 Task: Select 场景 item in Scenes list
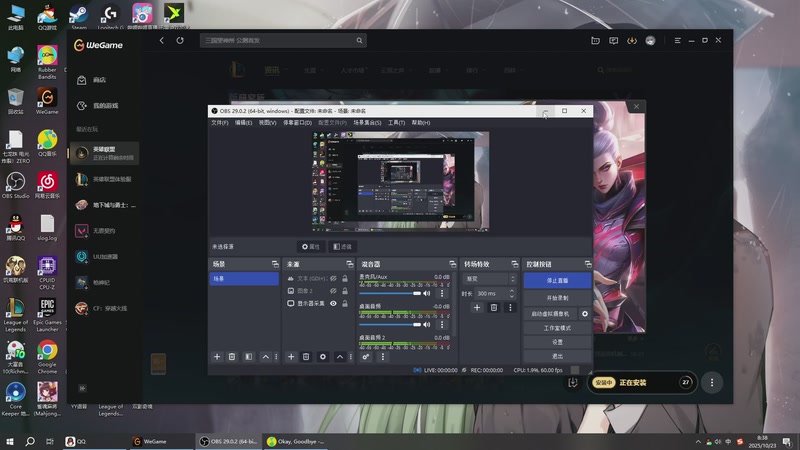[244, 279]
